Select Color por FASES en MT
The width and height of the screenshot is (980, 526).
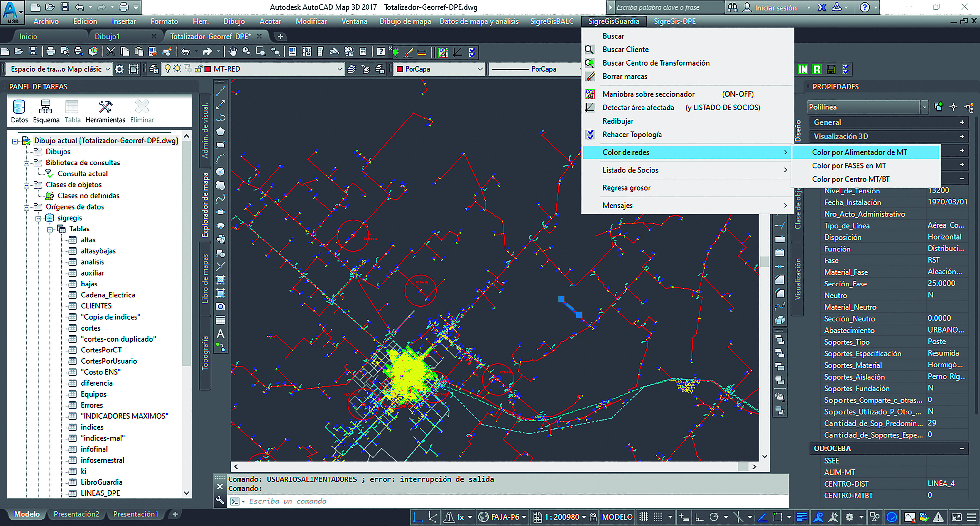[865, 166]
